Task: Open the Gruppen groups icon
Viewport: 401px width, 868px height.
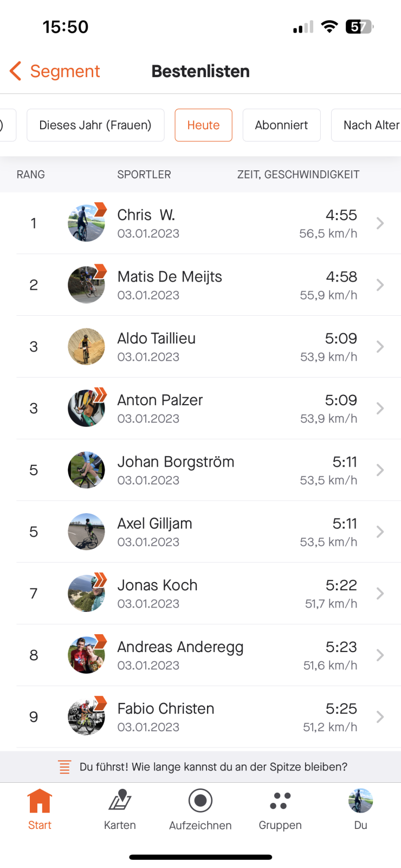Action: pyautogui.click(x=280, y=801)
